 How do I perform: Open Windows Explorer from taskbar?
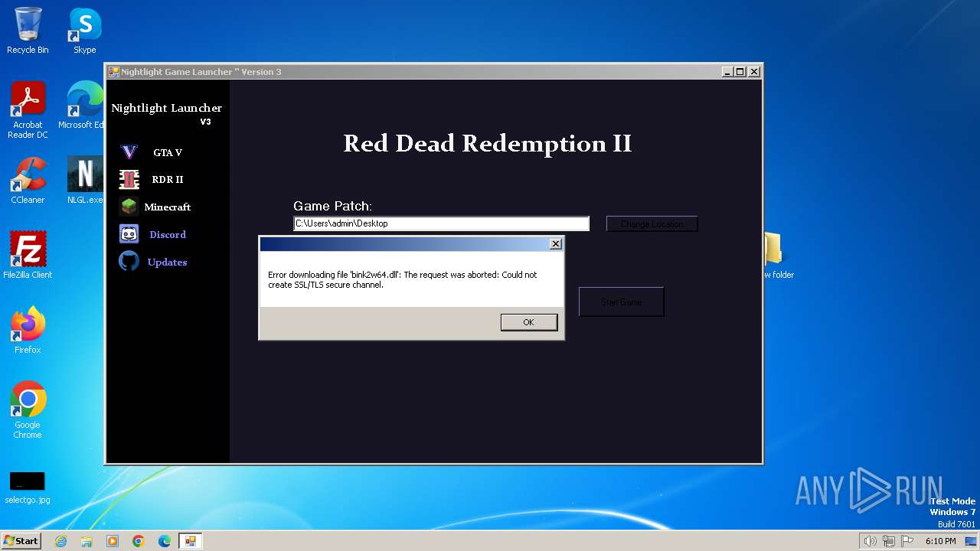87,541
